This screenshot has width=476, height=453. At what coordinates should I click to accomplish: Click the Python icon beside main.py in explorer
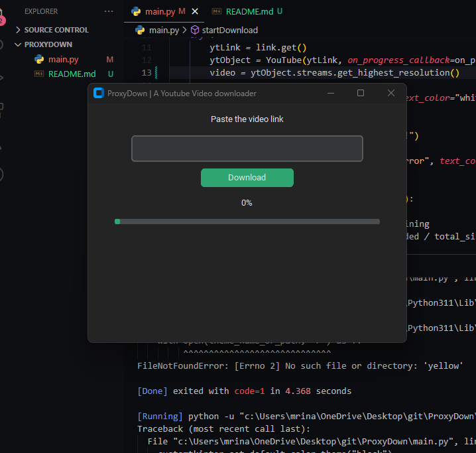[39, 59]
